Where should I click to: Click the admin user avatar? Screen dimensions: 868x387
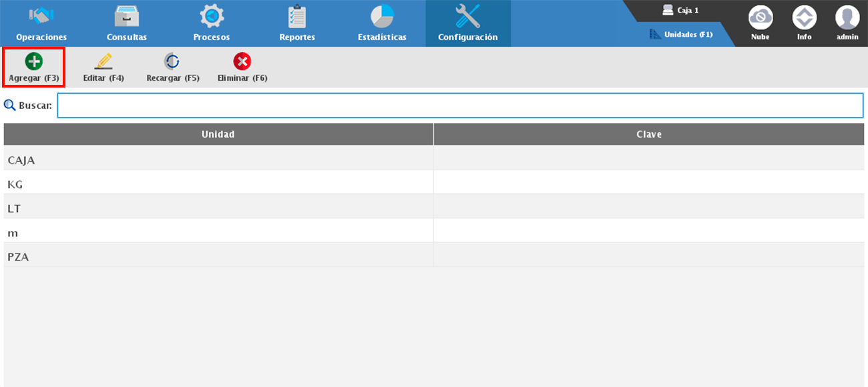tap(847, 17)
